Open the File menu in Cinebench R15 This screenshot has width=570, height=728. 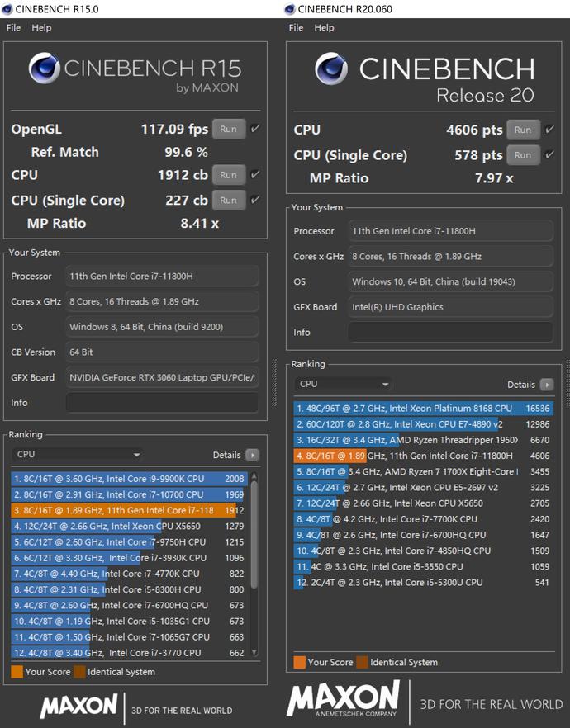tap(13, 28)
